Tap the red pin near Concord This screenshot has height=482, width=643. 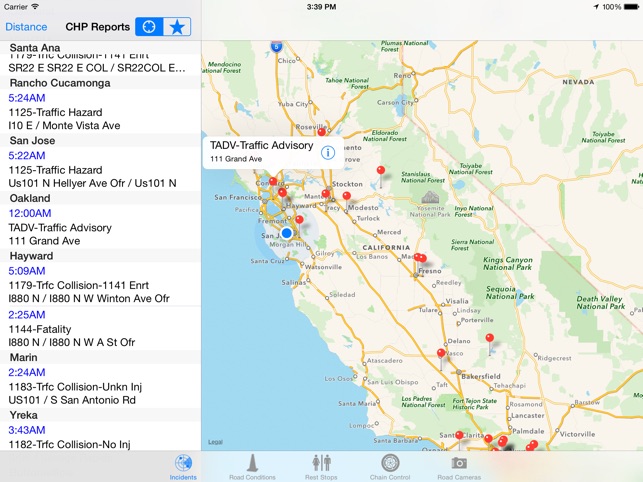pos(273,181)
